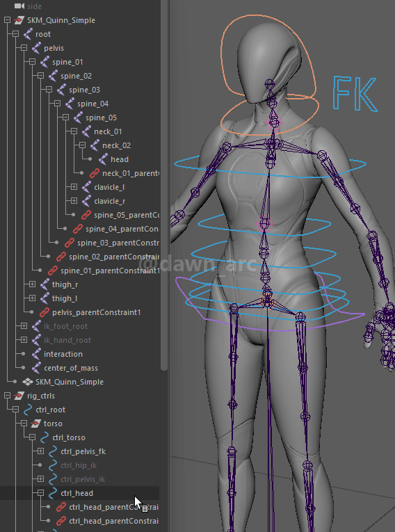Select spine_02_parentConstraint row
Image resolution: width=395 pixels, height=532 pixels.
pos(114,257)
